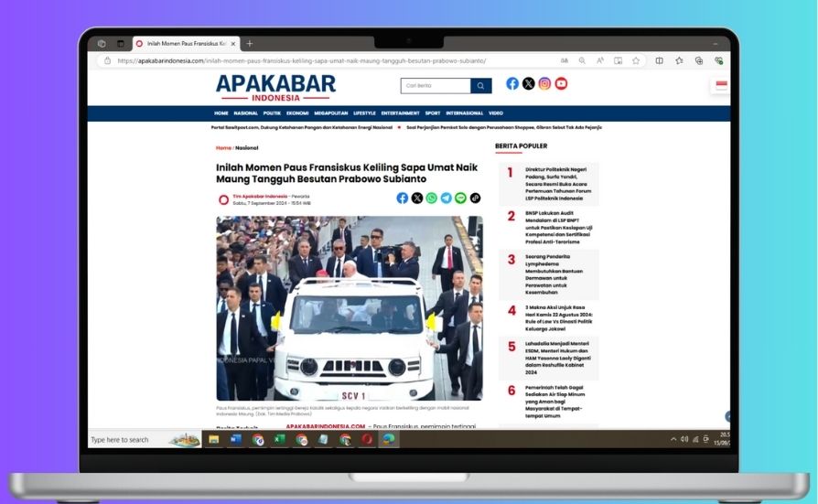Share article to X (Twitter) below headline
The height and width of the screenshot is (504, 818).
point(417,198)
